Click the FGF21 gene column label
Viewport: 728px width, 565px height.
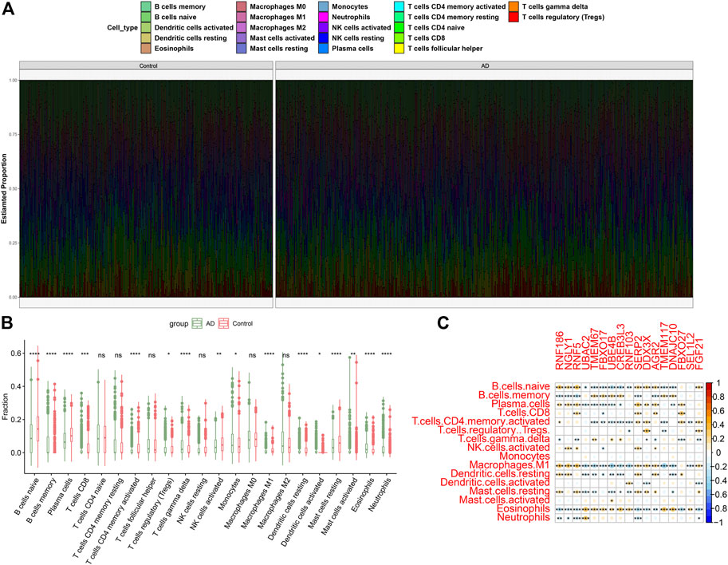pos(699,354)
